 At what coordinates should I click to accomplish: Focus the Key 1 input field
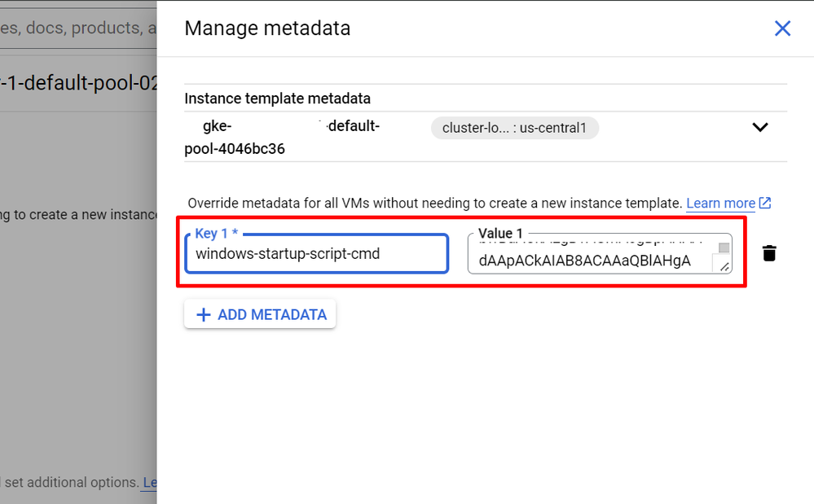click(x=316, y=253)
